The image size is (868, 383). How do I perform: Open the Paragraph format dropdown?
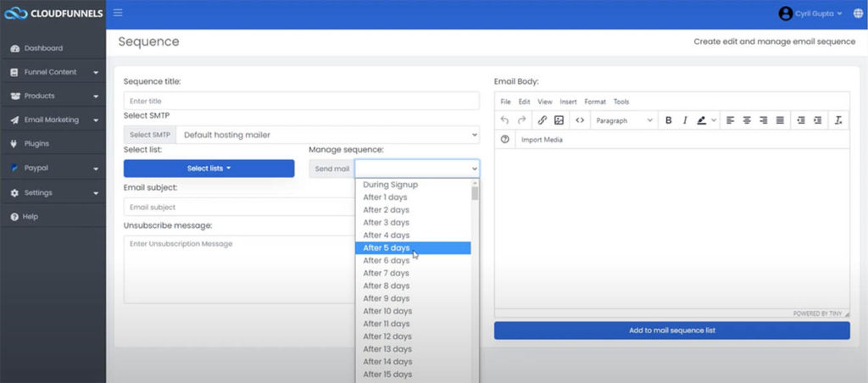point(625,120)
